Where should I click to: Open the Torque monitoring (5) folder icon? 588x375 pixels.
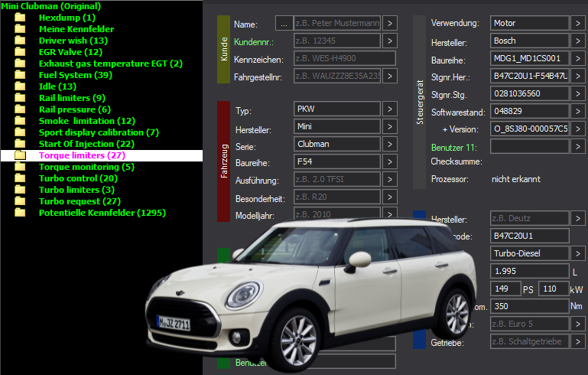[20, 167]
